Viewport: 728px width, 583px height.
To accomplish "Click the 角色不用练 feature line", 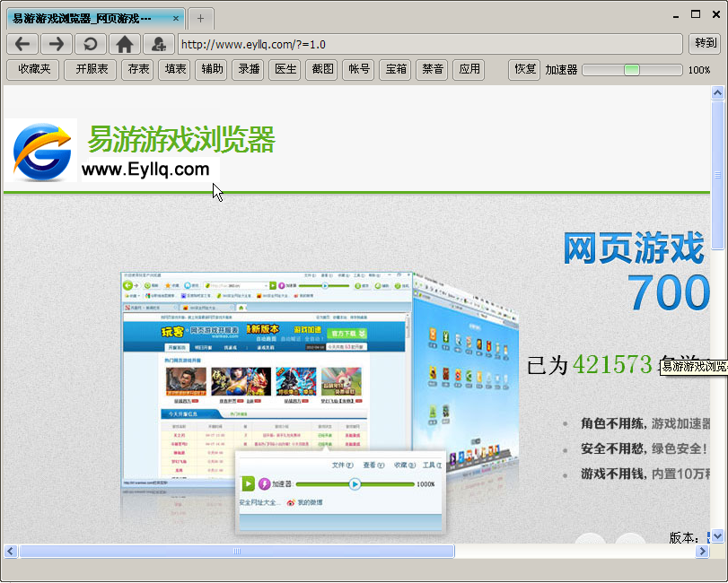I will click(645, 423).
